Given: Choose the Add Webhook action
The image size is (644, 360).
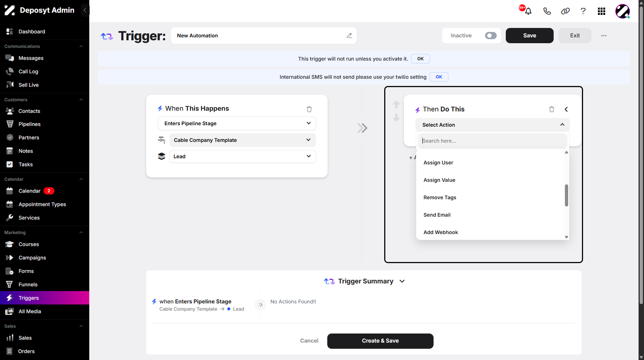Looking at the screenshot, I should (491, 232).
